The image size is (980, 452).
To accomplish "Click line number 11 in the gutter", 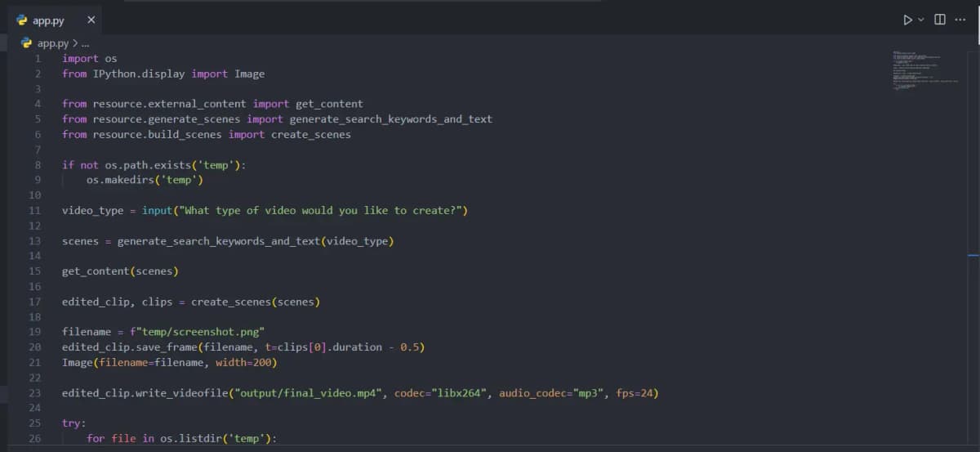I will [34, 211].
